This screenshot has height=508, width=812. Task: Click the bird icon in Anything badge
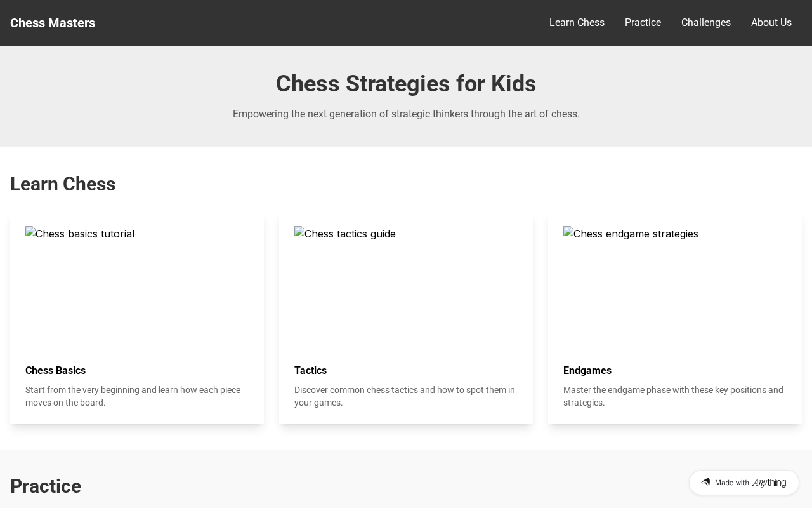point(705,483)
